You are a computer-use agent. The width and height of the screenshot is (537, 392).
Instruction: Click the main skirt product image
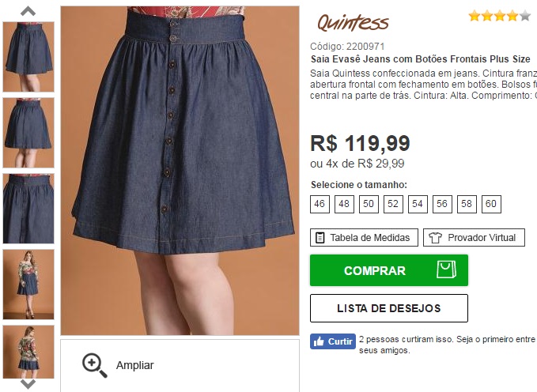[180, 171]
